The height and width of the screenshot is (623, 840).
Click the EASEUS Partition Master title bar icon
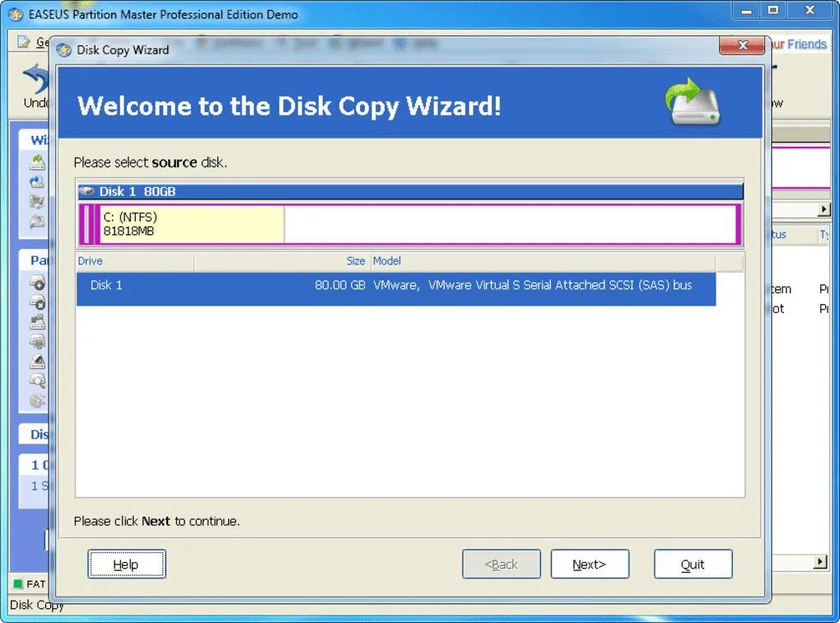coord(16,15)
